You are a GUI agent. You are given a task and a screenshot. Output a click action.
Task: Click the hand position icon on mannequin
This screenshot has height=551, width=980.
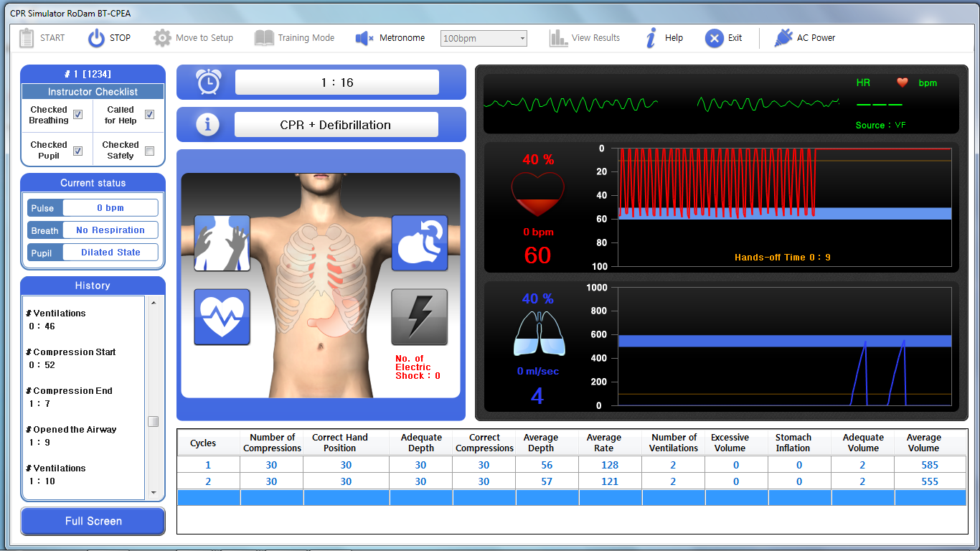tap(222, 243)
